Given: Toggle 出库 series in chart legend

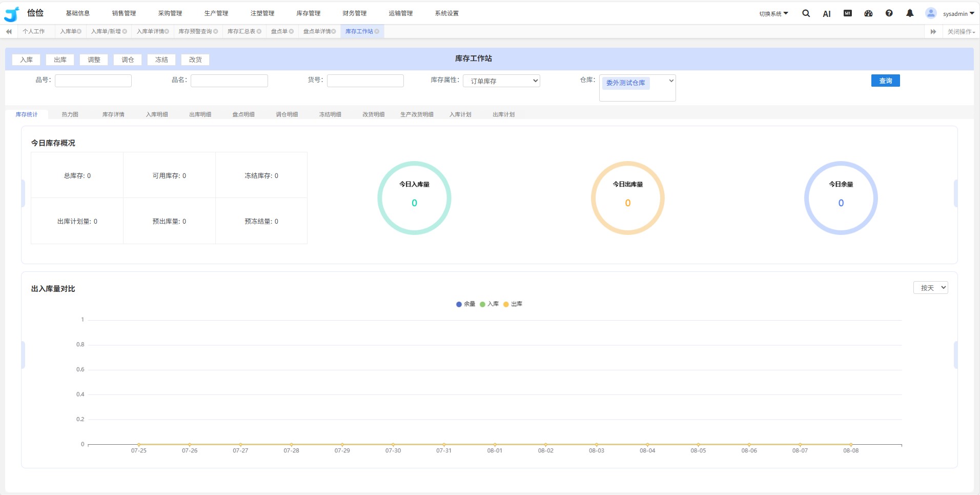Looking at the screenshot, I should click(513, 304).
